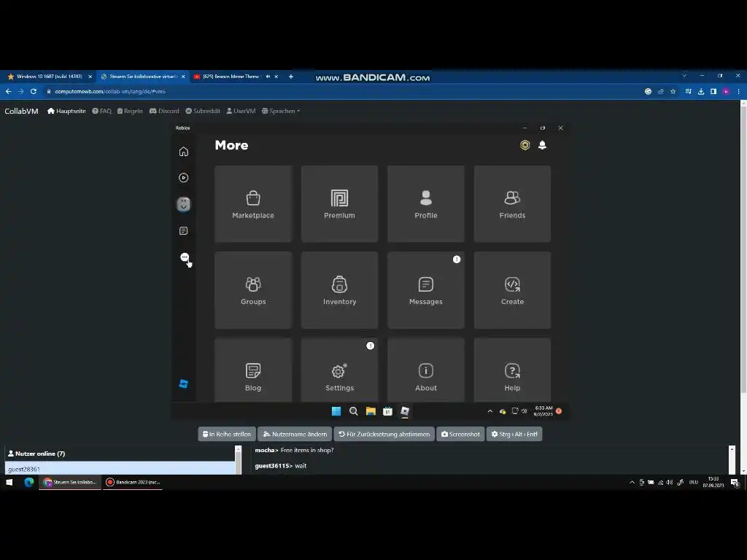Open the Inventory tile
Viewport: 747px width, 560px height.
click(339, 290)
